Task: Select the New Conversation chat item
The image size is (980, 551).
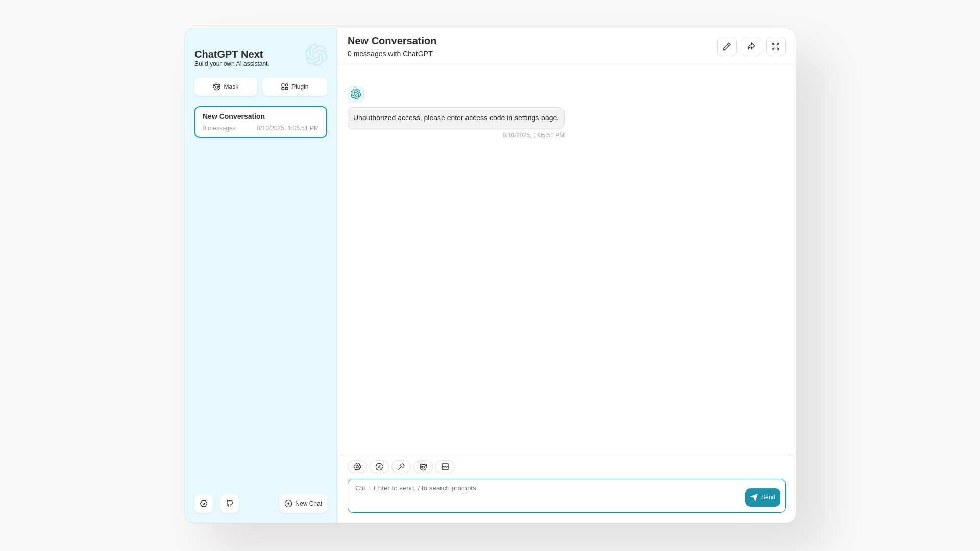Action: point(261,122)
